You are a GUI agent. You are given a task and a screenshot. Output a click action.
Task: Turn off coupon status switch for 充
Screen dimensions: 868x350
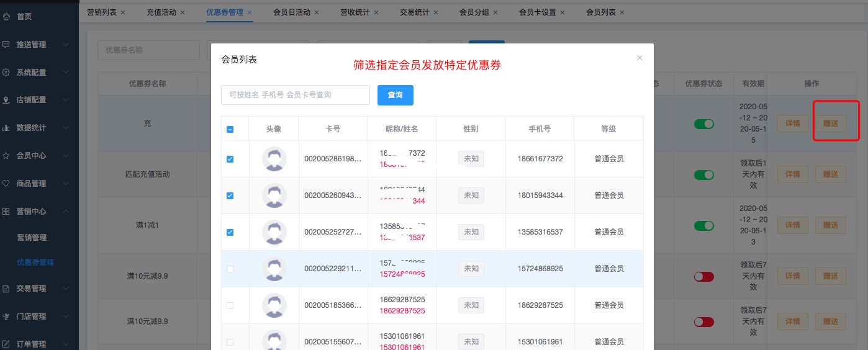pos(704,124)
